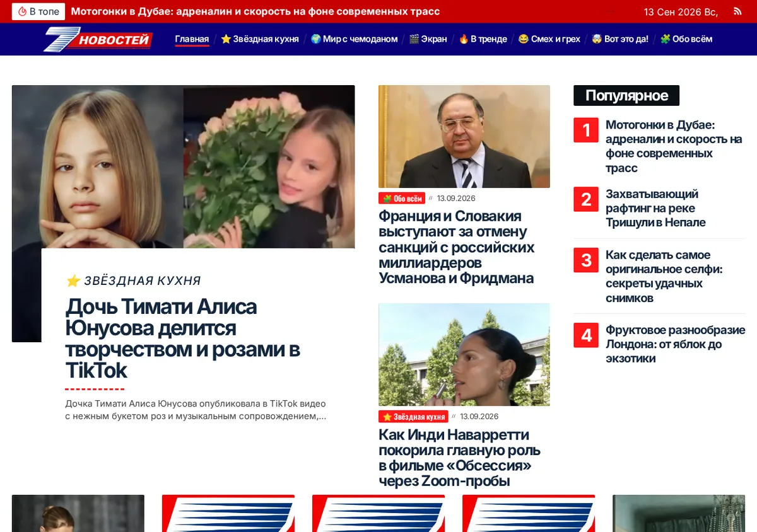Open the 'Главная' navigation tab

[x=192, y=39]
